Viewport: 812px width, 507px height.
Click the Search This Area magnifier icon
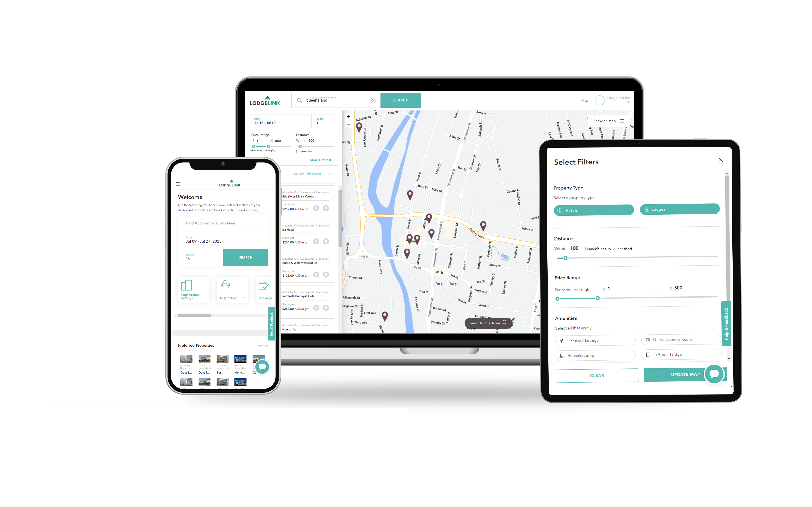click(x=504, y=322)
